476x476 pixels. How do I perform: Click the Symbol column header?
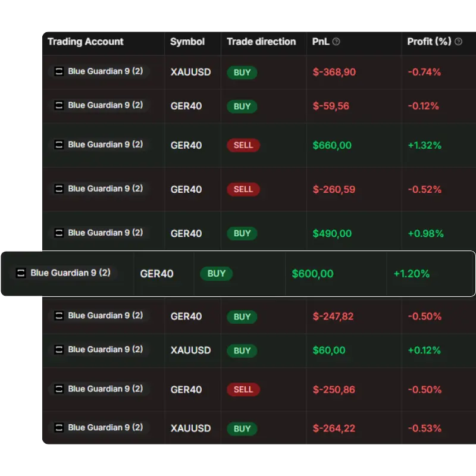click(x=187, y=42)
